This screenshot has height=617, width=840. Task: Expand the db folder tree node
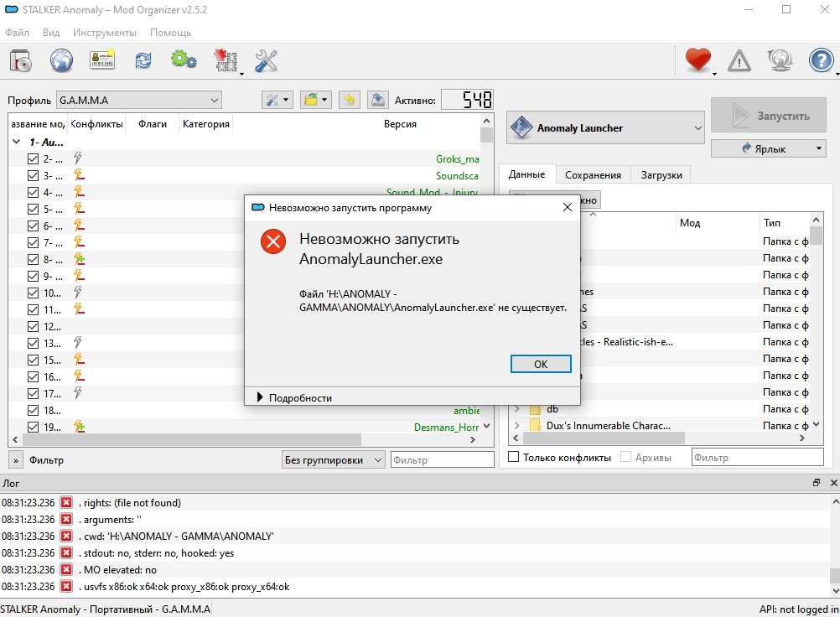coord(517,409)
